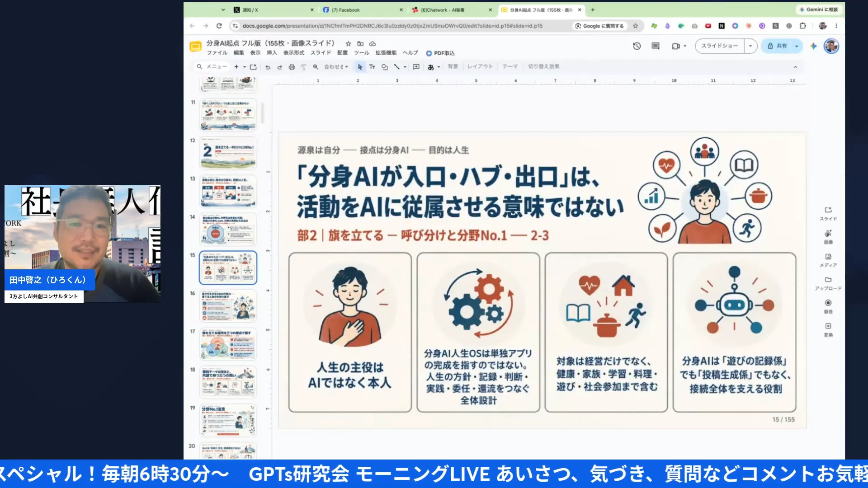This screenshot has height=488, width=868.
Task: Open the 挿入 menu
Action: point(272,53)
